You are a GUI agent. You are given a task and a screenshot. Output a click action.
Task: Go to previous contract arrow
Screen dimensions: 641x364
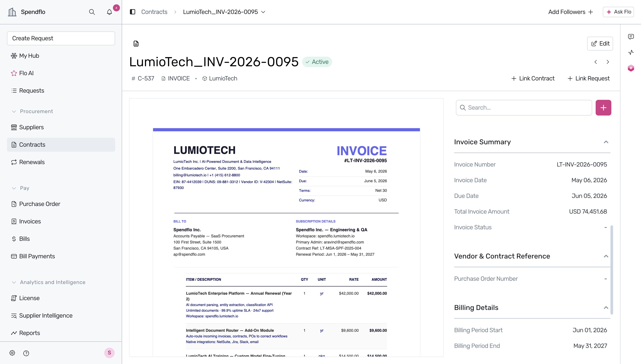[596, 62]
